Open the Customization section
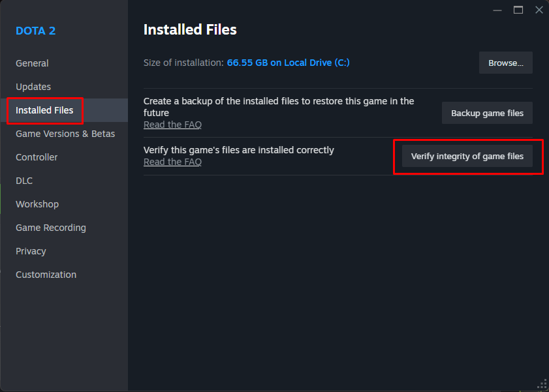This screenshot has height=392, width=549. pos(46,275)
